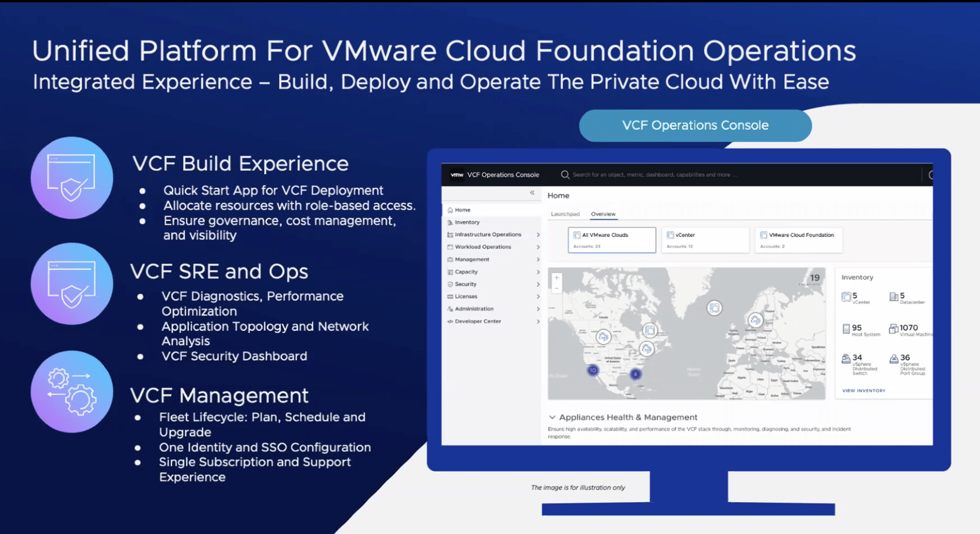Screen dimensions: 980x534
Task: Select the vCenter accounts card
Action: 705,240
